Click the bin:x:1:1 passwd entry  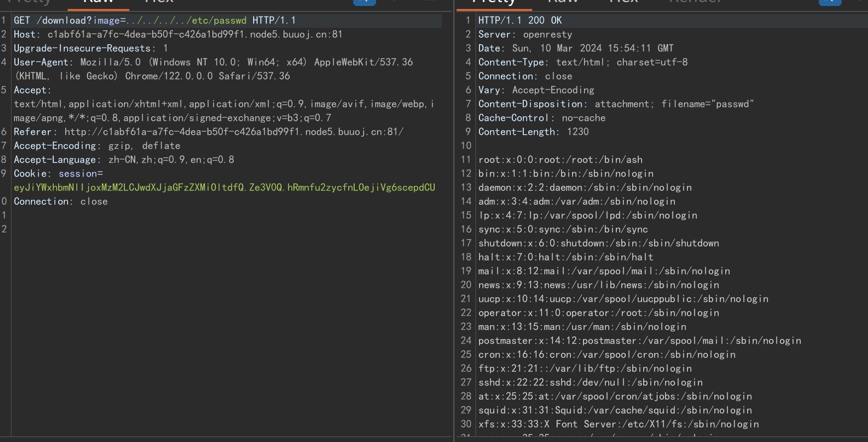pyautogui.click(x=566, y=174)
